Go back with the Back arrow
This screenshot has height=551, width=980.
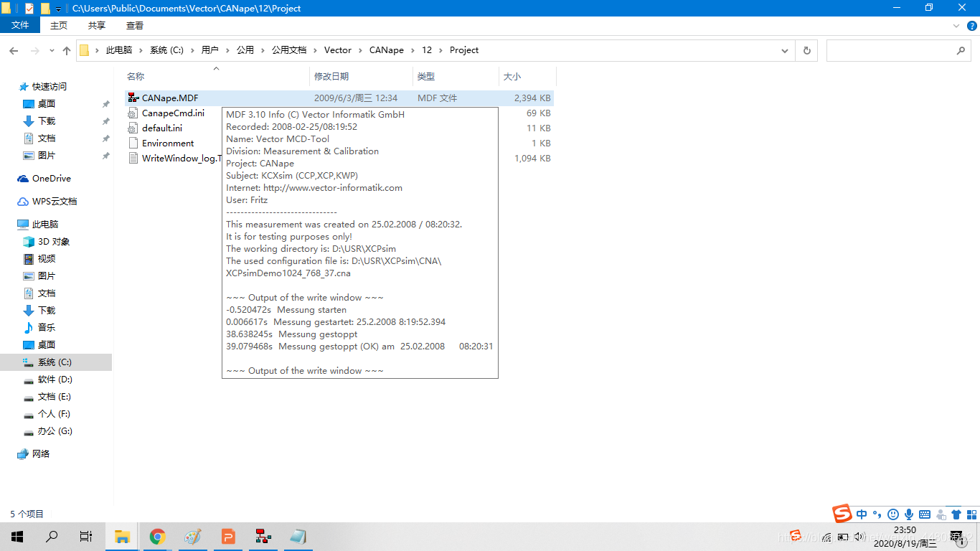point(14,50)
